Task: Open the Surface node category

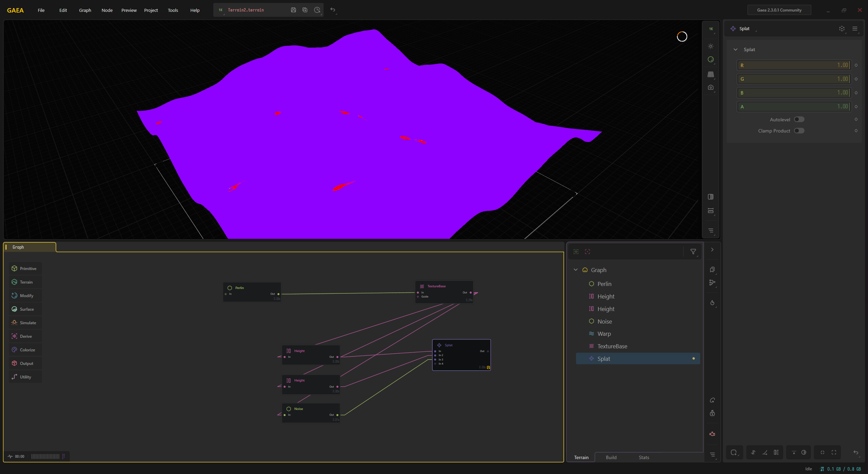Action: coord(25,309)
